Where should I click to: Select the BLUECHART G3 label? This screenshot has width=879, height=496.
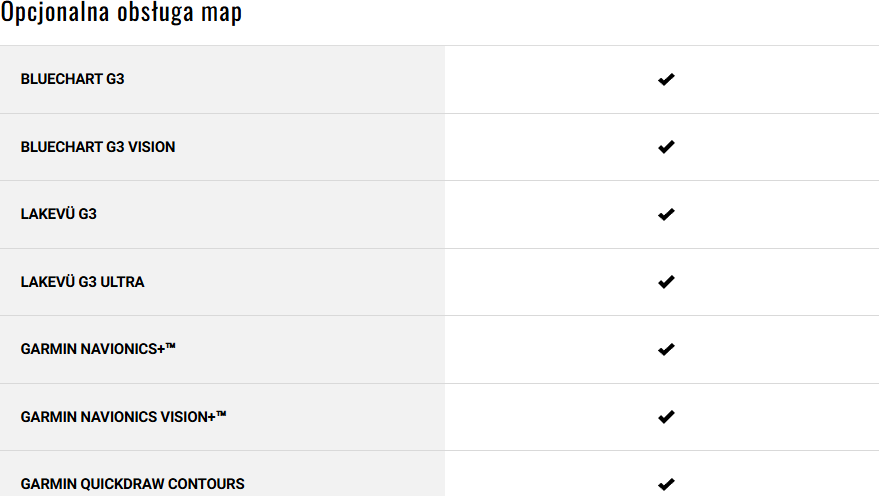[72, 79]
